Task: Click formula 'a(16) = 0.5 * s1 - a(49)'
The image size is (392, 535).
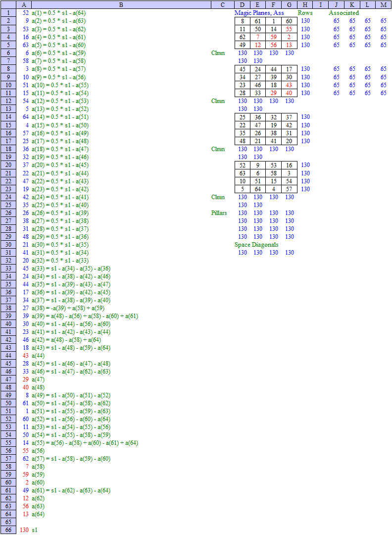Action: pyautogui.click(x=60, y=133)
